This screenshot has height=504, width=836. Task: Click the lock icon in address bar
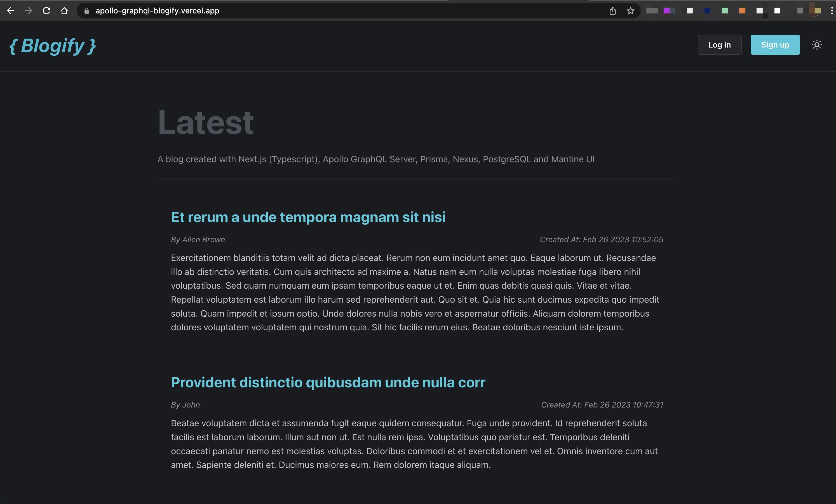coord(86,11)
